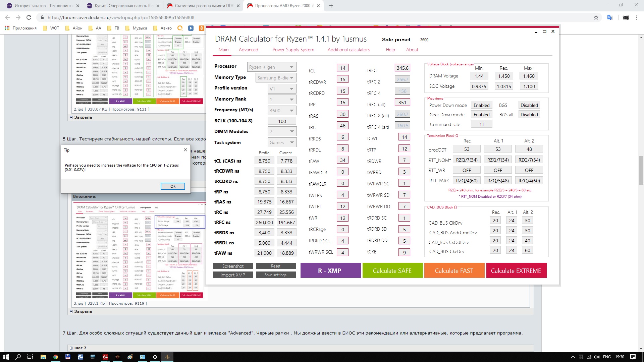
Task: Reload the overclockers forum page
Action: (29, 17)
